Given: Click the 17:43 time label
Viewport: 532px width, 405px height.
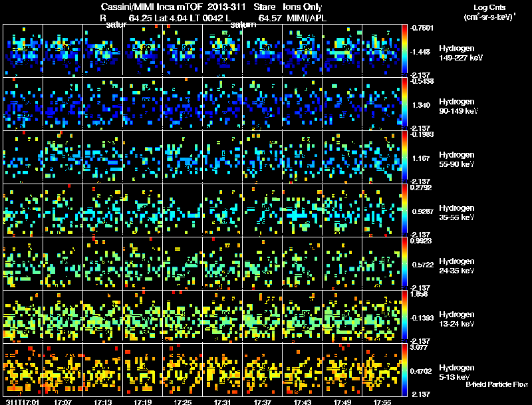Looking at the screenshot, I should point(303,402).
